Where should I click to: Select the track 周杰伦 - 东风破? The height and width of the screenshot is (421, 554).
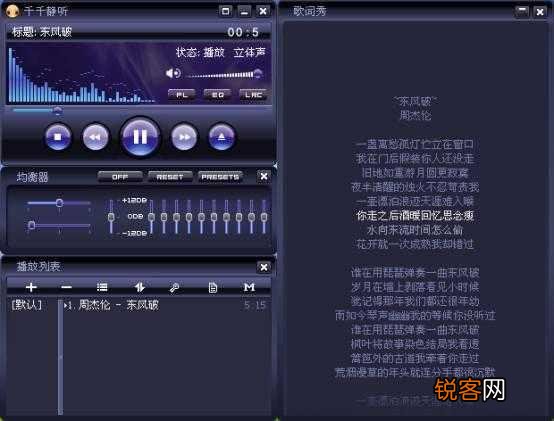tap(118, 305)
